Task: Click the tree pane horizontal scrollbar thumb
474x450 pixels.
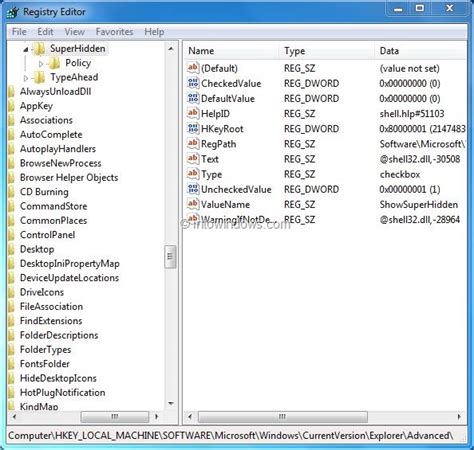Action: coord(115,416)
